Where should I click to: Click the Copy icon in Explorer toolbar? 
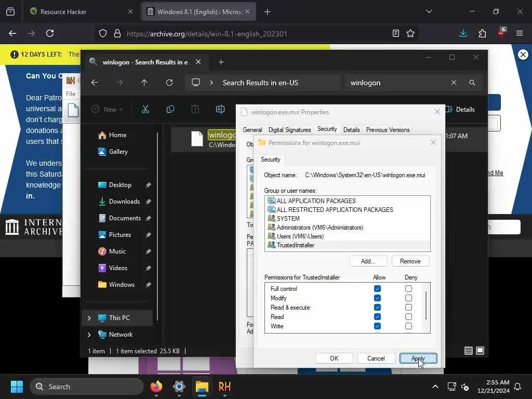pos(170,109)
